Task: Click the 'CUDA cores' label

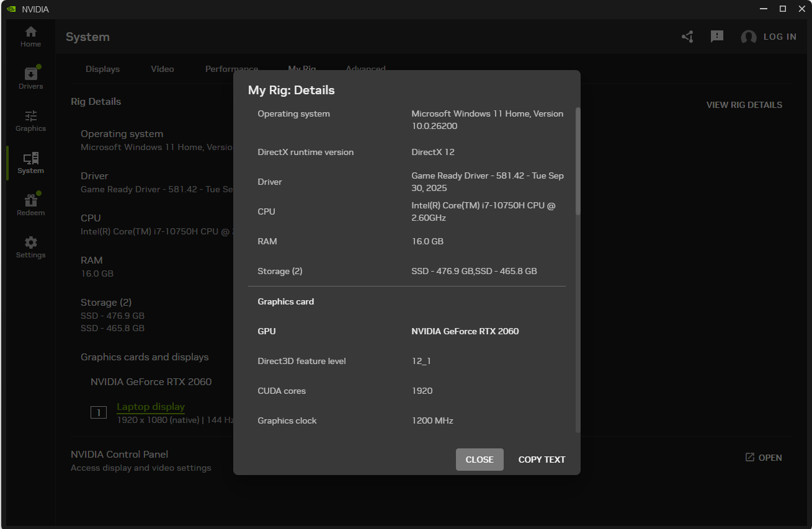Action: [x=282, y=391]
